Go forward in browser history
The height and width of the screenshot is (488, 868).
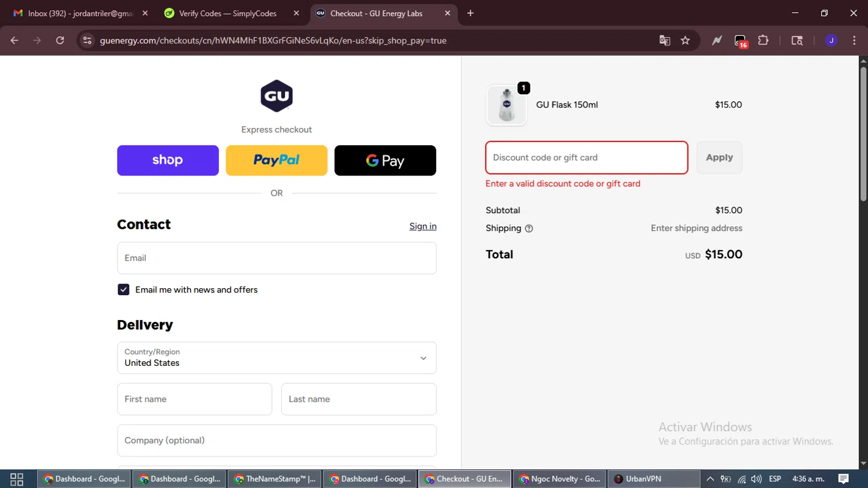point(37,41)
